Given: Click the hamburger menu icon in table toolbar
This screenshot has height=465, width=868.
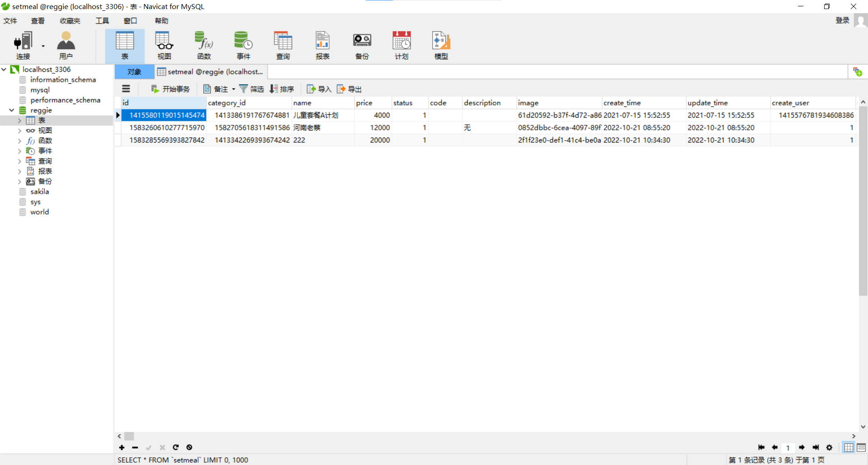Looking at the screenshot, I should tap(126, 89).
